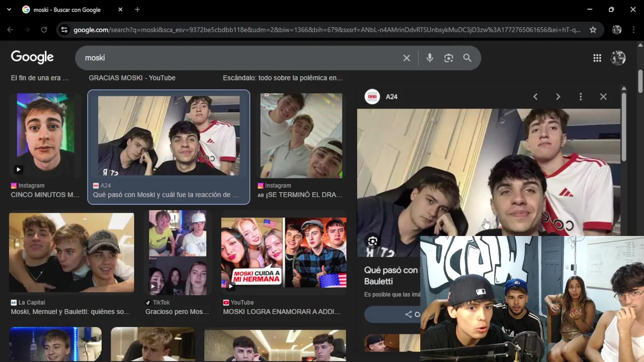Show the previous image in preview
Image resolution: width=644 pixels, height=362 pixels.
pos(535,97)
